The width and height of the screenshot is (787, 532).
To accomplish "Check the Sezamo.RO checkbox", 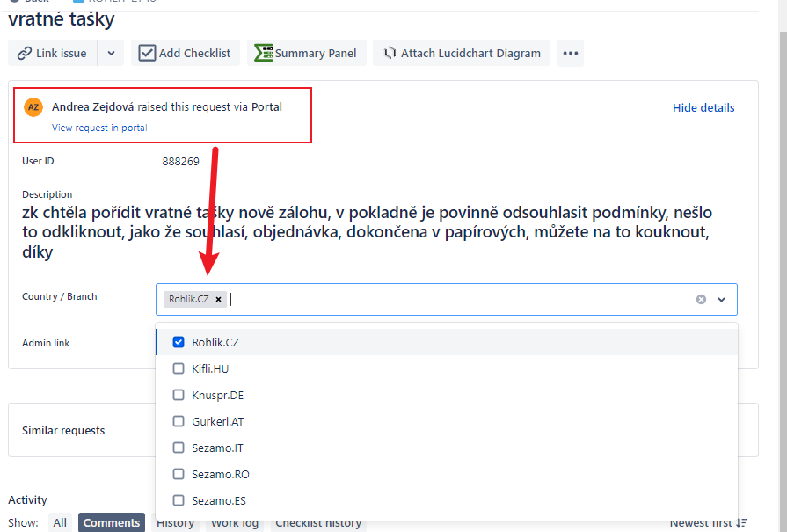I will pos(179,474).
